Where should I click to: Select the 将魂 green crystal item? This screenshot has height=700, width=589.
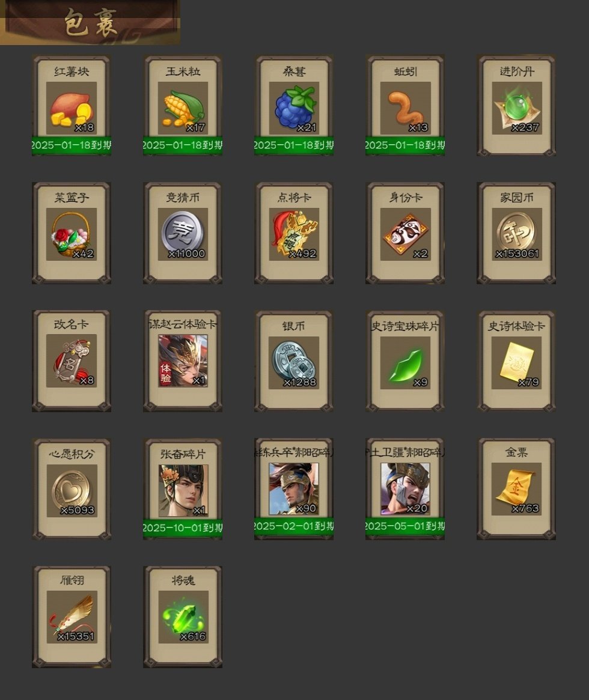(x=183, y=617)
